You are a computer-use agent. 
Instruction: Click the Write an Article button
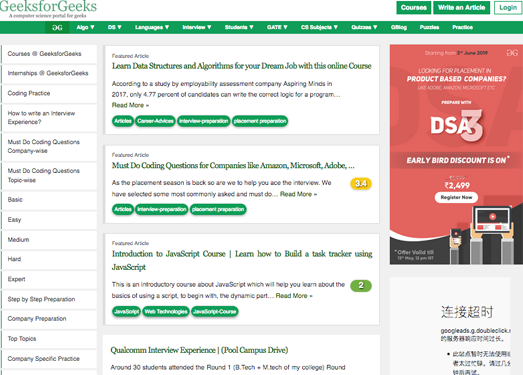461,8
